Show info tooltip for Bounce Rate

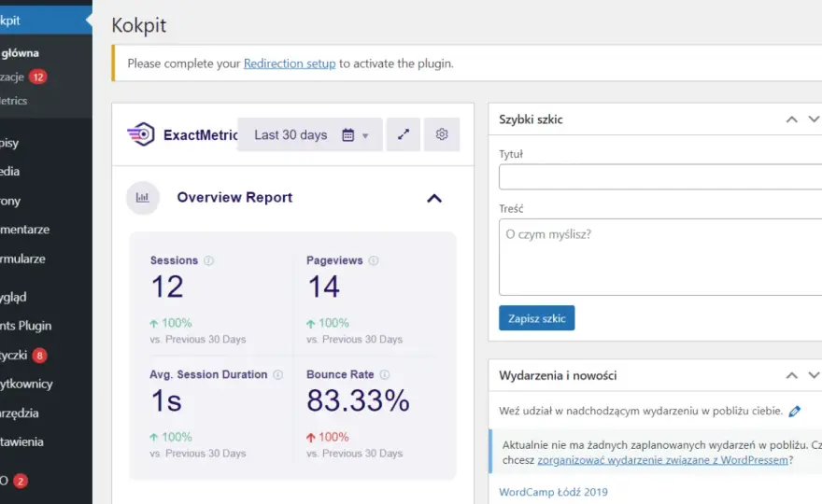tap(385, 374)
